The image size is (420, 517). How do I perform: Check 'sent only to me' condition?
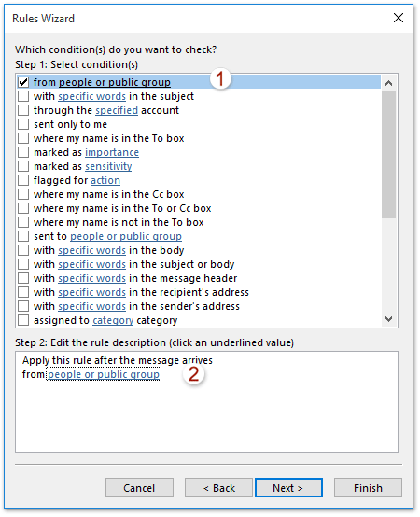pyautogui.click(x=23, y=124)
